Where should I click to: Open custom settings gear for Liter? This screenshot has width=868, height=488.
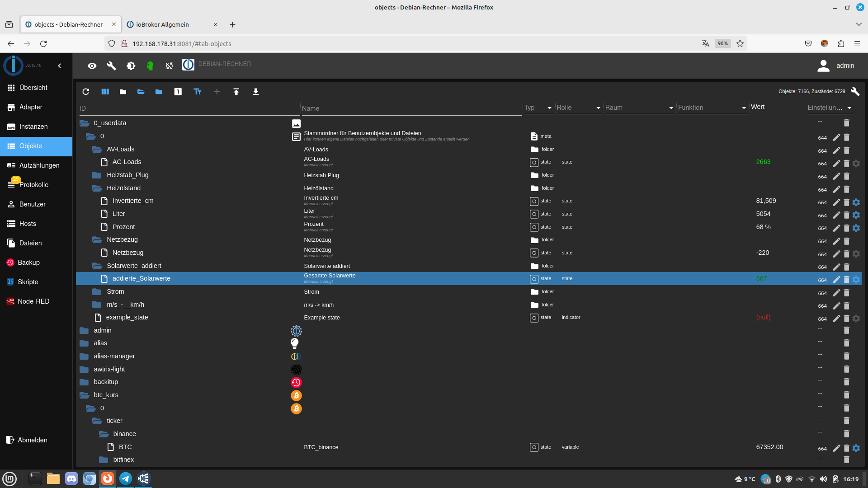point(856,215)
